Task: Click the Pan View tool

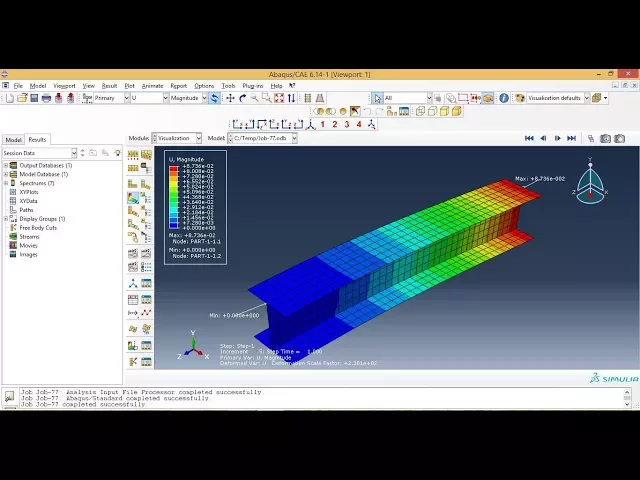Action: pos(230,98)
